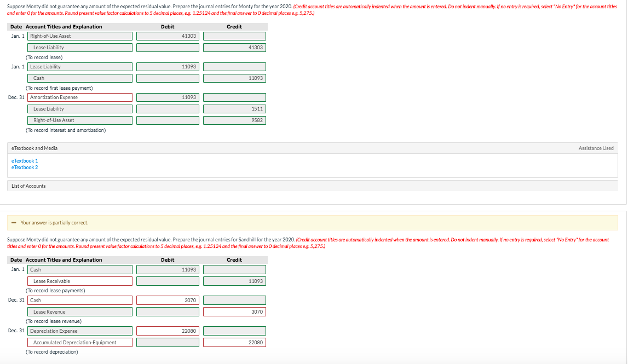Click the empty debit field beside Accumulated Depreciation-Equipment
The width and height of the screenshot is (628, 364).
click(x=168, y=342)
